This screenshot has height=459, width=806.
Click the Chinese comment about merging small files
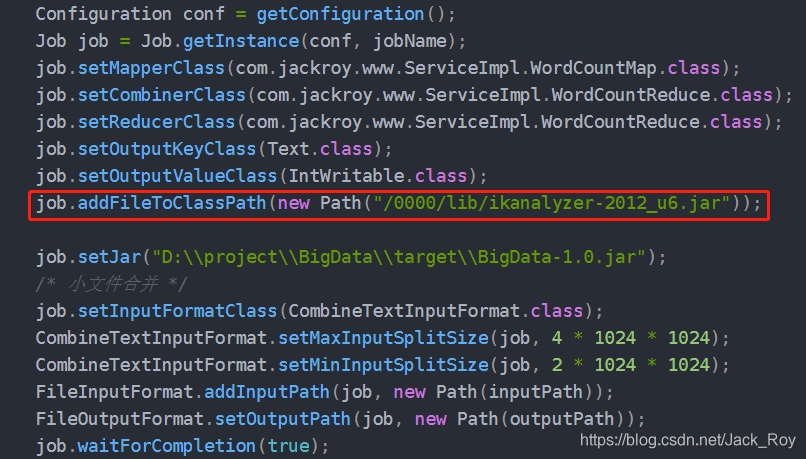tap(111, 284)
